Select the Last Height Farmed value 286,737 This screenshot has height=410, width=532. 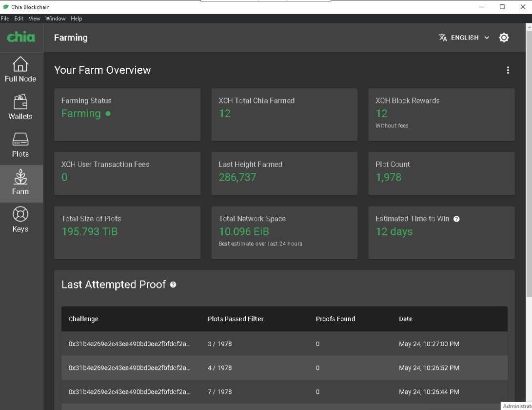point(237,177)
